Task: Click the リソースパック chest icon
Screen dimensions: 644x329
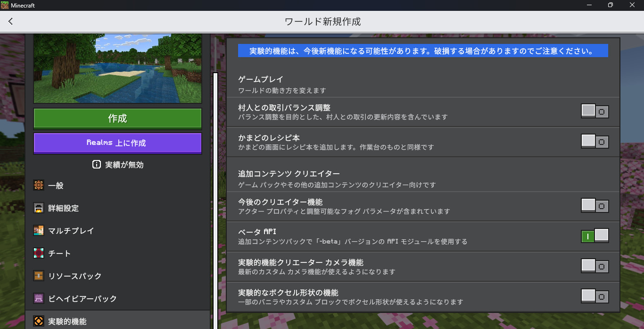Action: [x=39, y=276]
